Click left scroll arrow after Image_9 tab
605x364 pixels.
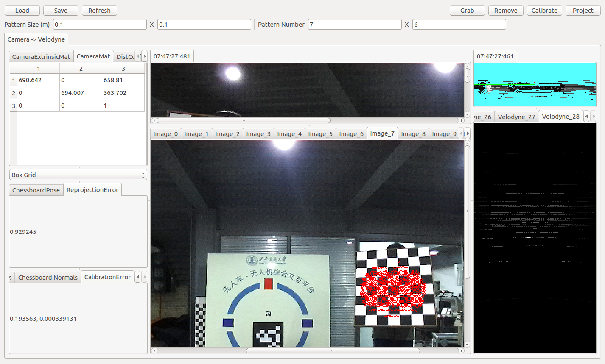pos(462,134)
